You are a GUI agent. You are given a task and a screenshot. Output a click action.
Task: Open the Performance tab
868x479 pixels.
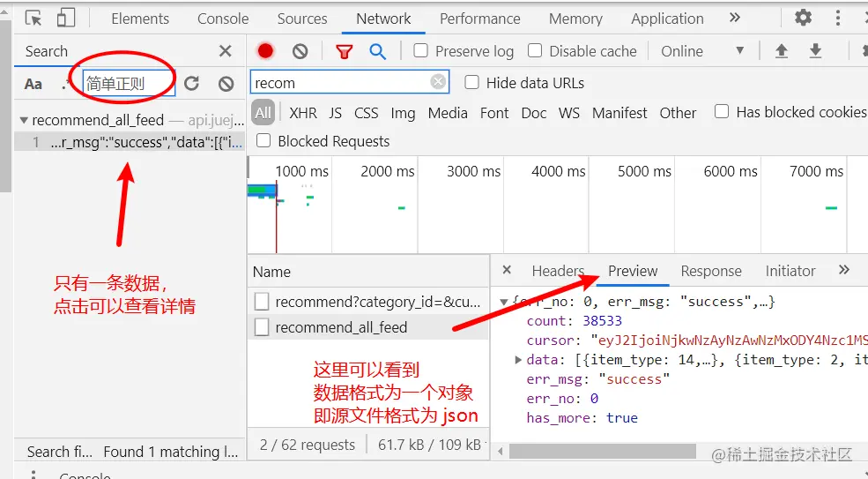(480, 19)
